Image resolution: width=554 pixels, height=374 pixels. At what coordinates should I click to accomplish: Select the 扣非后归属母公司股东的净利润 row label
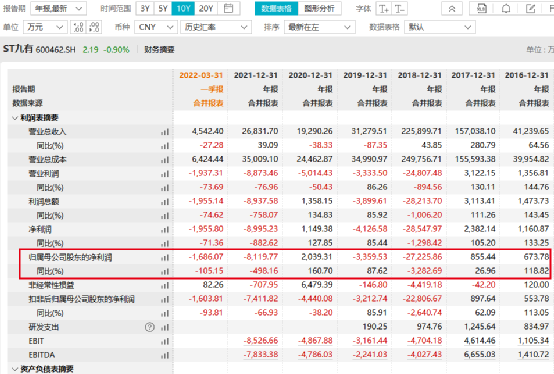(81, 299)
